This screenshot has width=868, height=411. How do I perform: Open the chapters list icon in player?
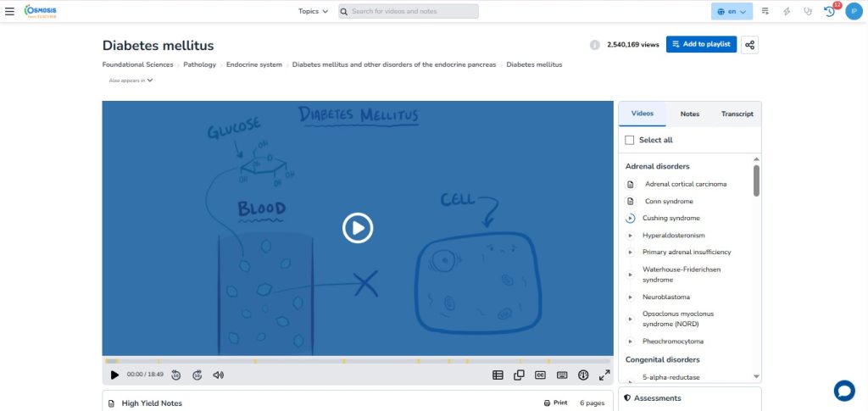click(x=498, y=375)
